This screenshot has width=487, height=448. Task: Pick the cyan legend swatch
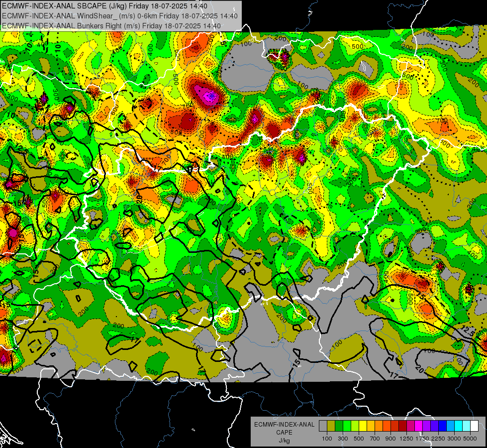pos(458,426)
